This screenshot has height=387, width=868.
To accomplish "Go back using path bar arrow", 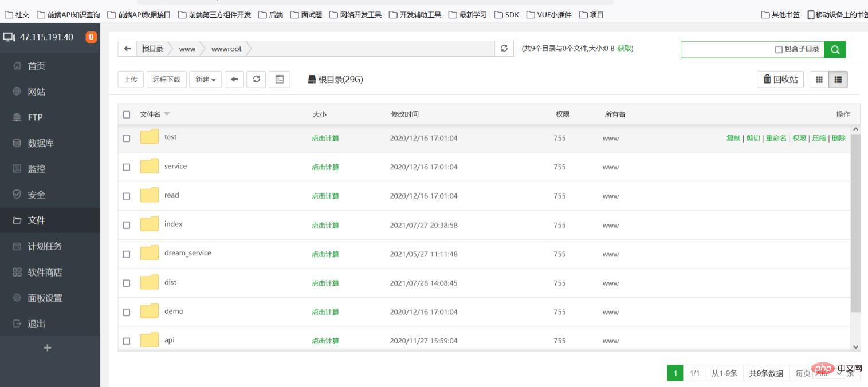I will pyautogui.click(x=127, y=49).
